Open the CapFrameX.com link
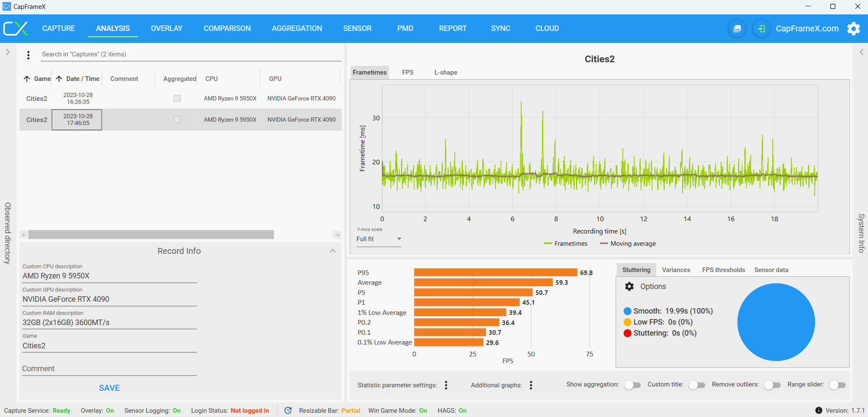This screenshot has height=417, width=868. tap(807, 28)
